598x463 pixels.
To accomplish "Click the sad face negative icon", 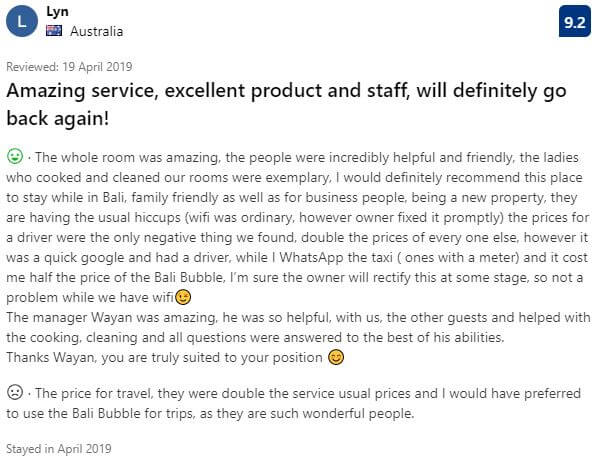I will (x=15, y=392).
